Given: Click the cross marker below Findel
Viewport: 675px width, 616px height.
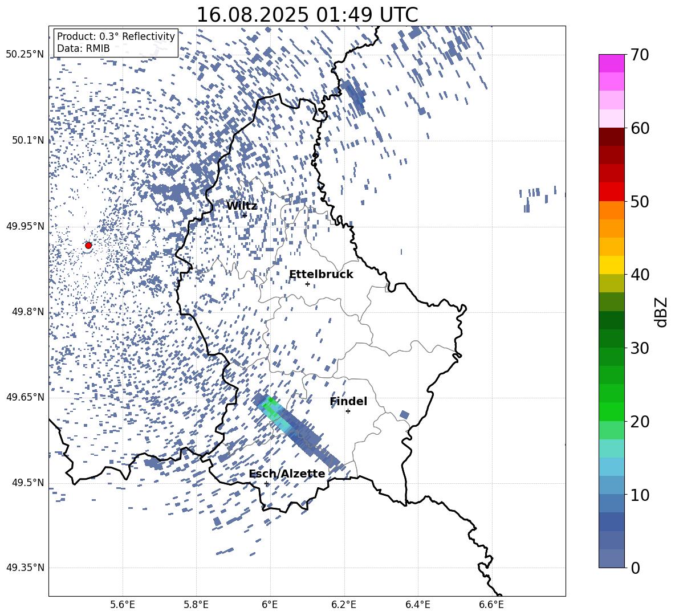Looking at the screenshot, I should (x=348, y=411).
